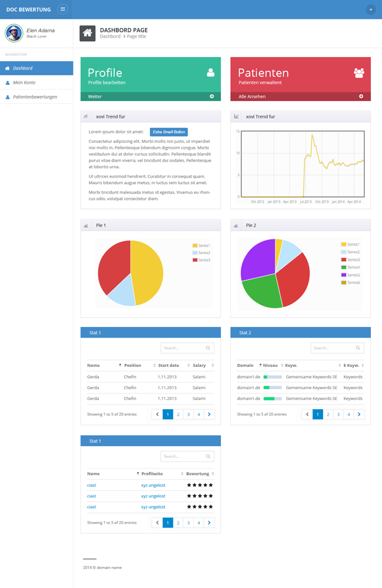Click the home icon beside Dashbord Page
This screenshot has height=588, width=382.
pyautogui.click(x=88, y=33)
